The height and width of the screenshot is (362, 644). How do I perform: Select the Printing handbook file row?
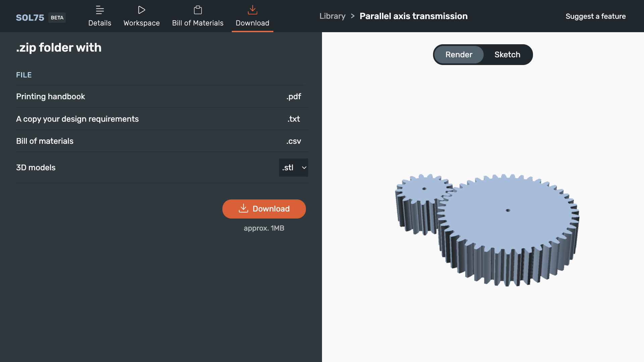coord(162,97)
